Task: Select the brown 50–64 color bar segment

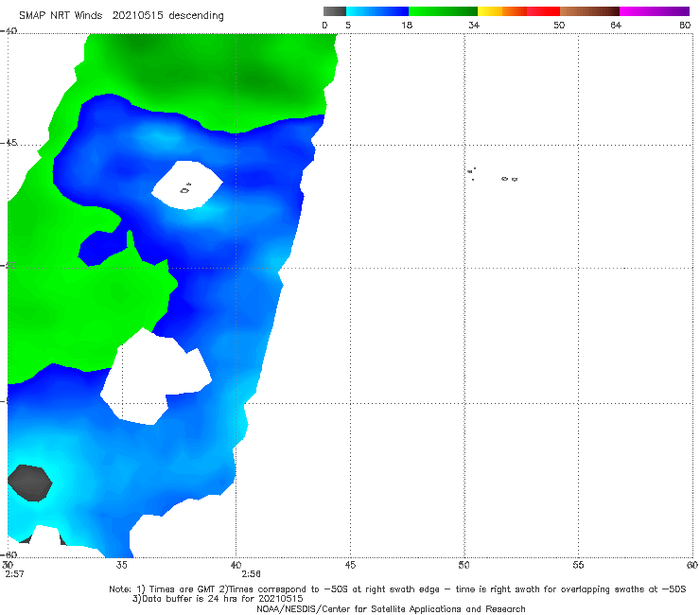Action: tap(589, 11)
